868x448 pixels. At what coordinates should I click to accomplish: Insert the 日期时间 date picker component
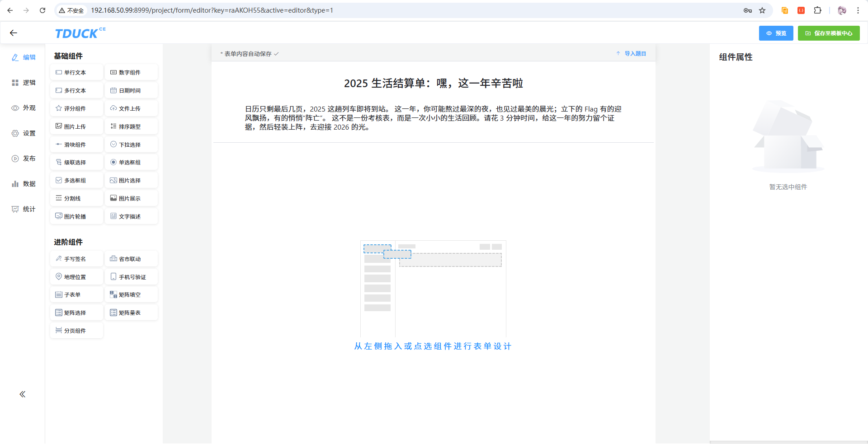pos(131,90)
